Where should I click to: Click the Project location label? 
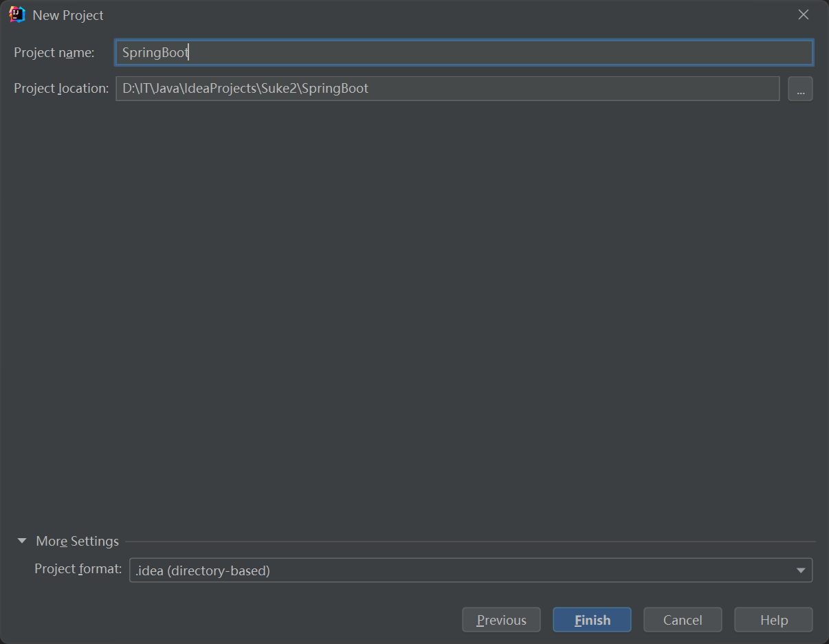click(60, 88)
